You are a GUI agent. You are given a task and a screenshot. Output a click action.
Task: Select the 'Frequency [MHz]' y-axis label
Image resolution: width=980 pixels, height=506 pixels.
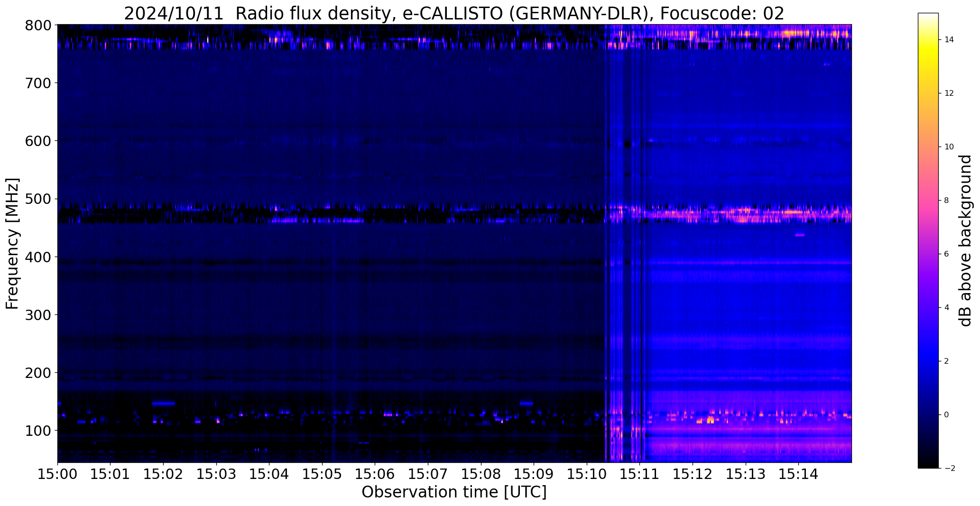(12, 243)
